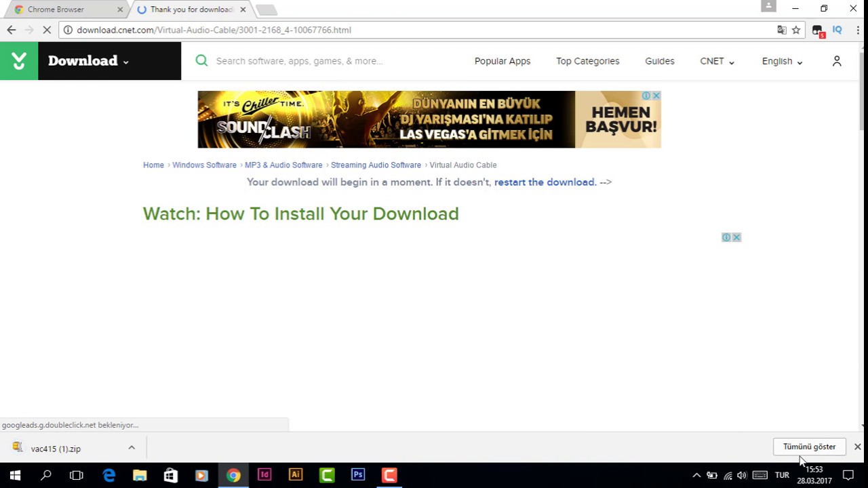Open downloaded vac415 (1).zip file
The height and width of the screenshot is (488, 868).
56,448
